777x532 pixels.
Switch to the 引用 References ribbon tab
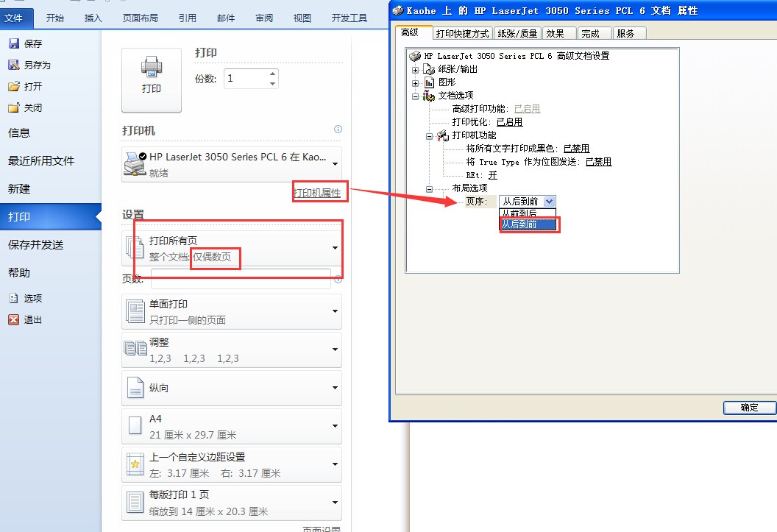point(188,18)
